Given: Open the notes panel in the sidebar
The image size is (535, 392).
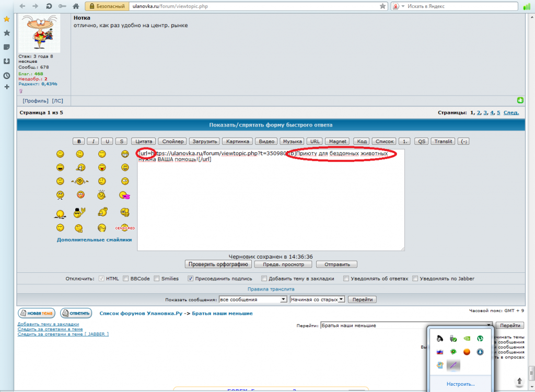Looking at the screenshot, I should [6, 47].
